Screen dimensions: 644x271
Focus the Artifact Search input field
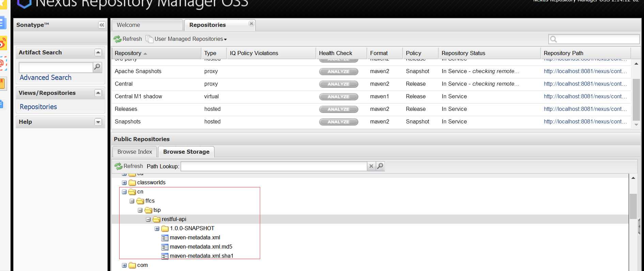(x=56, y=67)
